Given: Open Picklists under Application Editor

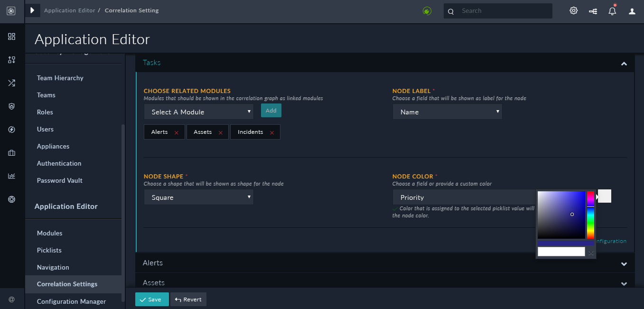Looking at the screenshot, I should (49, 250).
